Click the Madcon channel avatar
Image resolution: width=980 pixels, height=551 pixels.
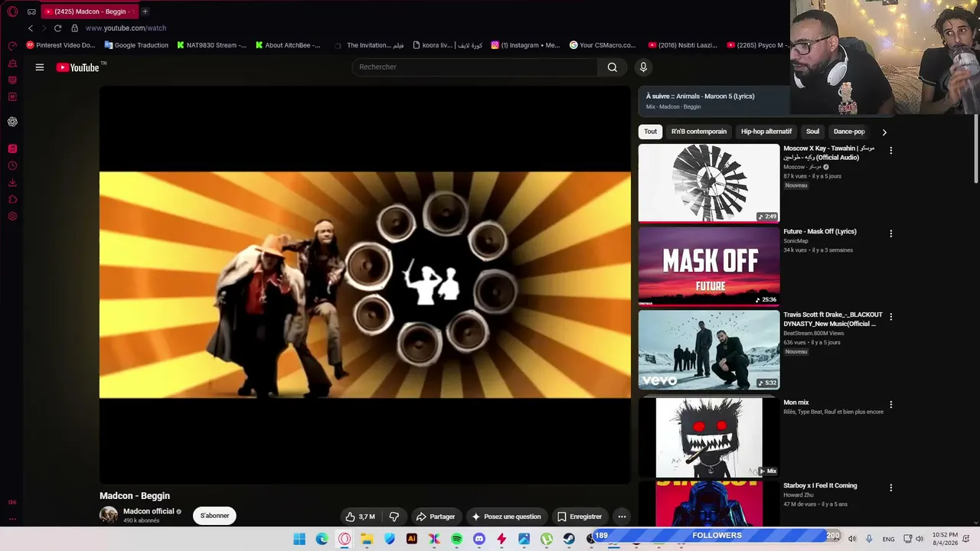[109, 515]
